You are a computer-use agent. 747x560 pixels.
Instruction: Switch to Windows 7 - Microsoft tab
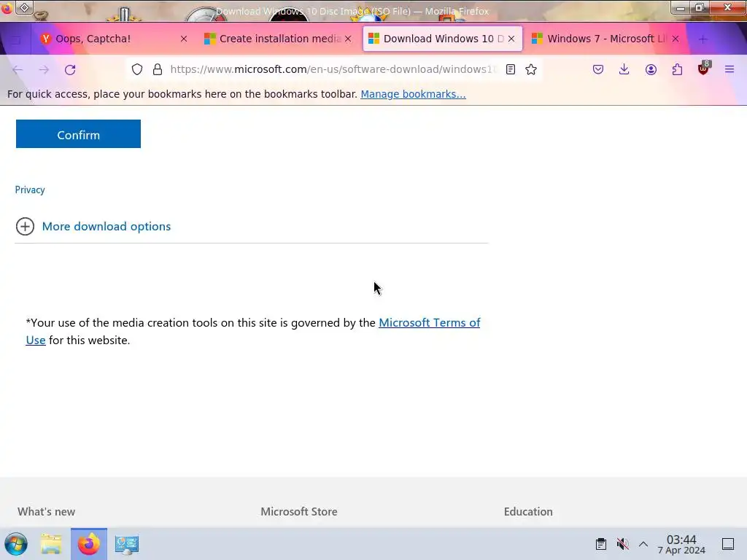pos(606,39)
